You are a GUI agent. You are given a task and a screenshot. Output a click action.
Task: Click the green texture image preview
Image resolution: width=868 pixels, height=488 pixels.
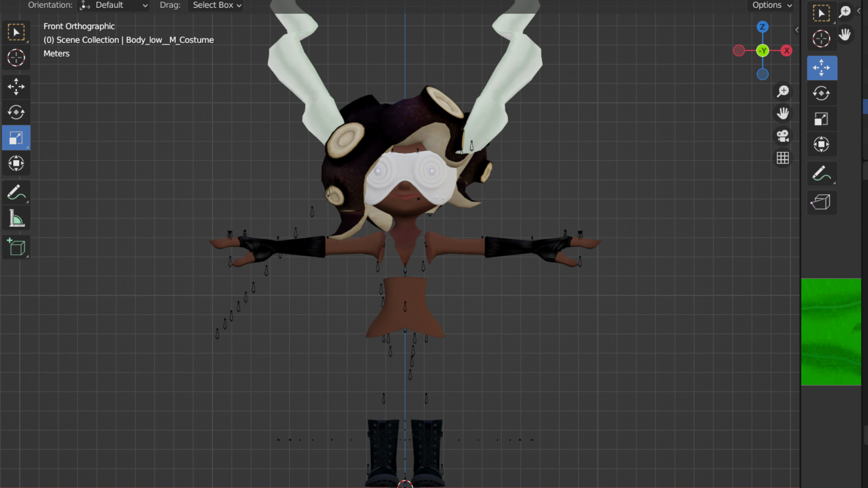pyautogui.click(x=831, y=332)
